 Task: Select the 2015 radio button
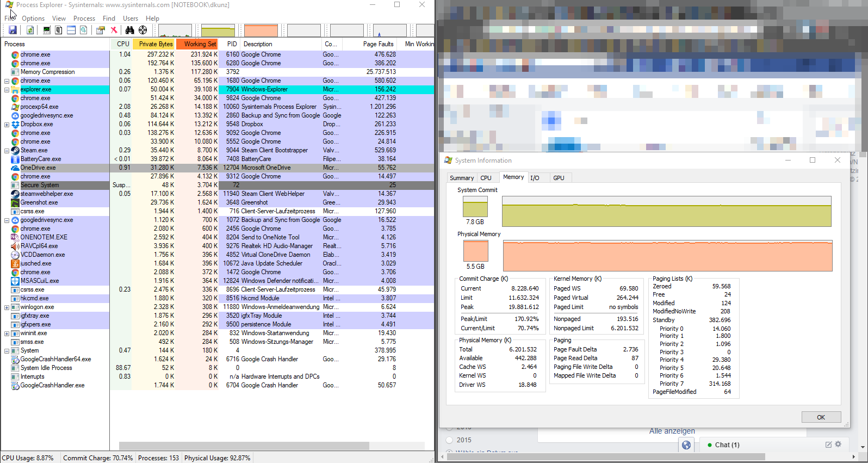[x=449, y=440]
